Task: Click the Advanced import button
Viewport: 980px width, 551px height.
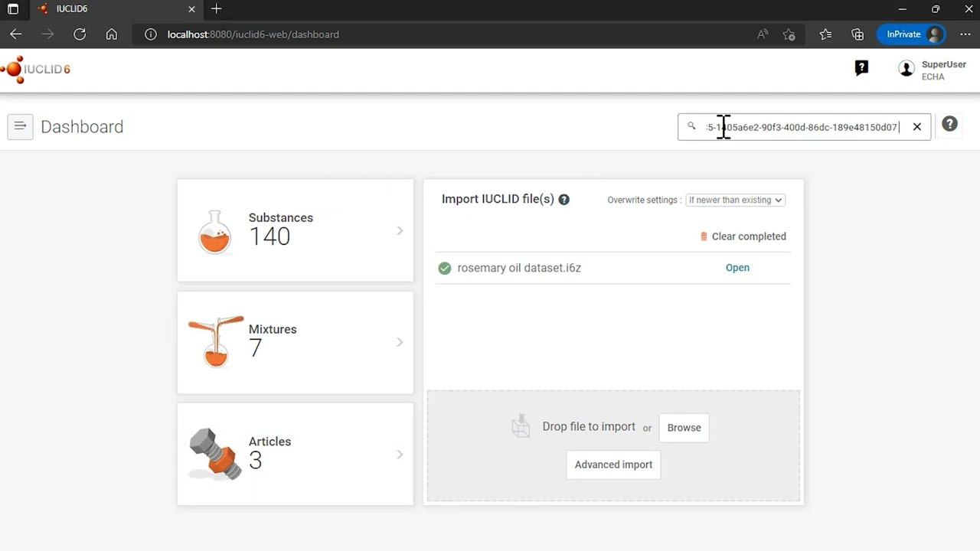Action: click(613, 465)
